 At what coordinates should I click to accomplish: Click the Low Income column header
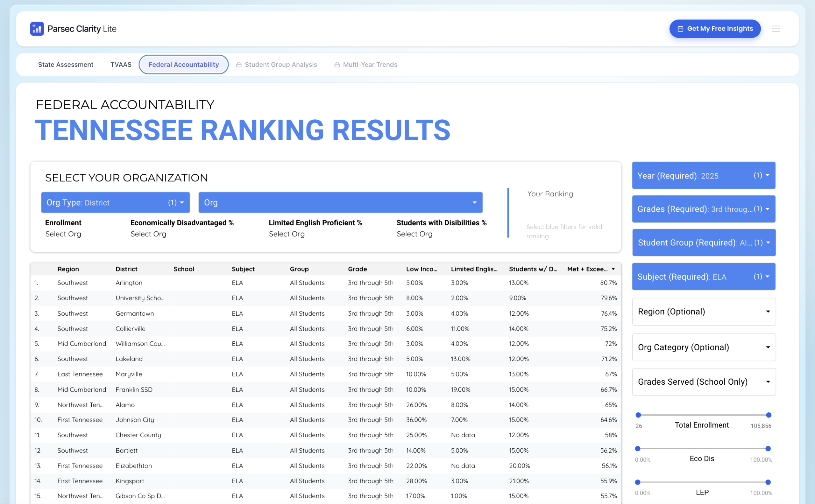pyautogui.click(x=422, y=269)
